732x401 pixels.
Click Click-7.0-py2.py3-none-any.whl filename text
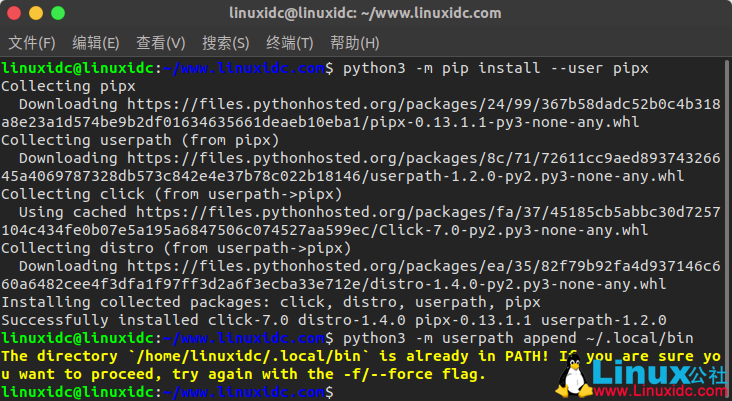[514, 230]
